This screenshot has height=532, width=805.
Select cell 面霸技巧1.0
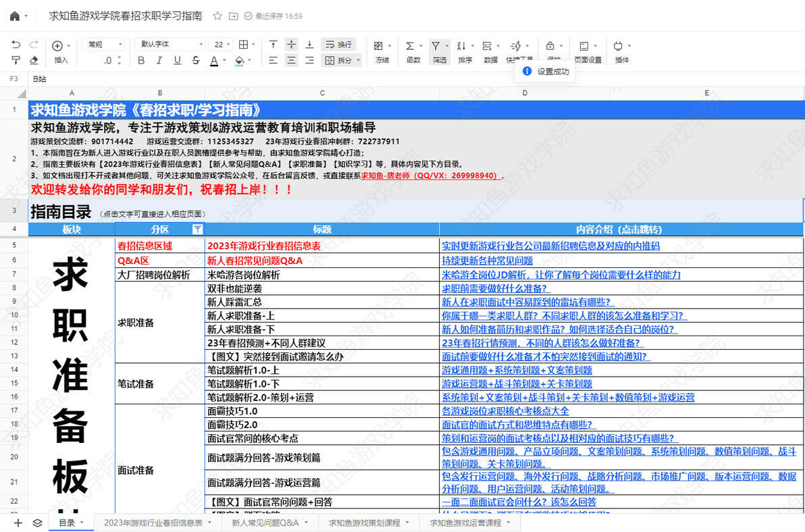point(322,411)
